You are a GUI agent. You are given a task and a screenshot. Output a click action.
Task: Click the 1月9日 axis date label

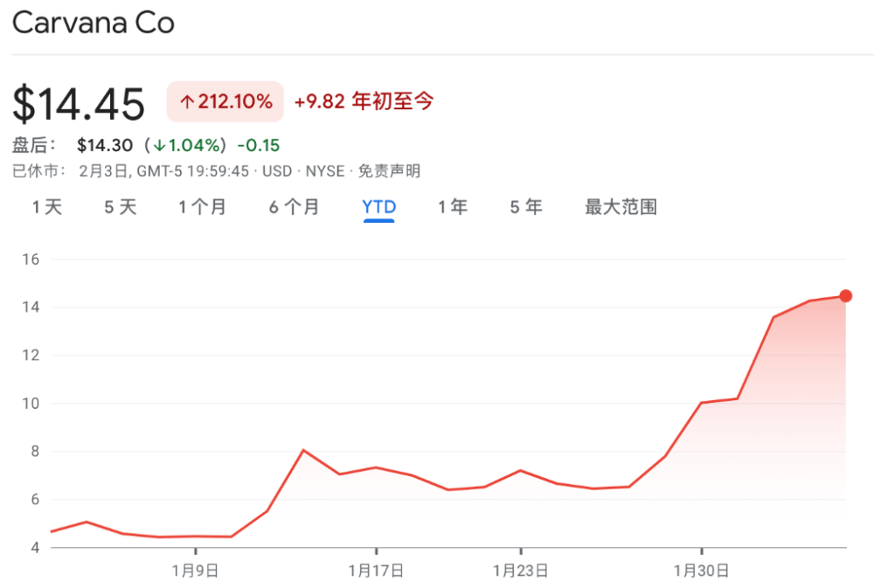click(195, 571)
